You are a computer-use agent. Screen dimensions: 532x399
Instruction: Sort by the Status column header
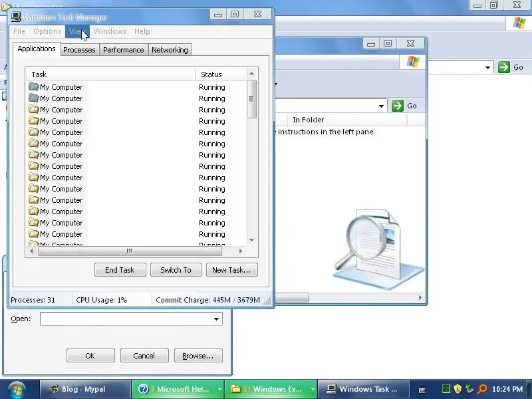coord(221,74)
